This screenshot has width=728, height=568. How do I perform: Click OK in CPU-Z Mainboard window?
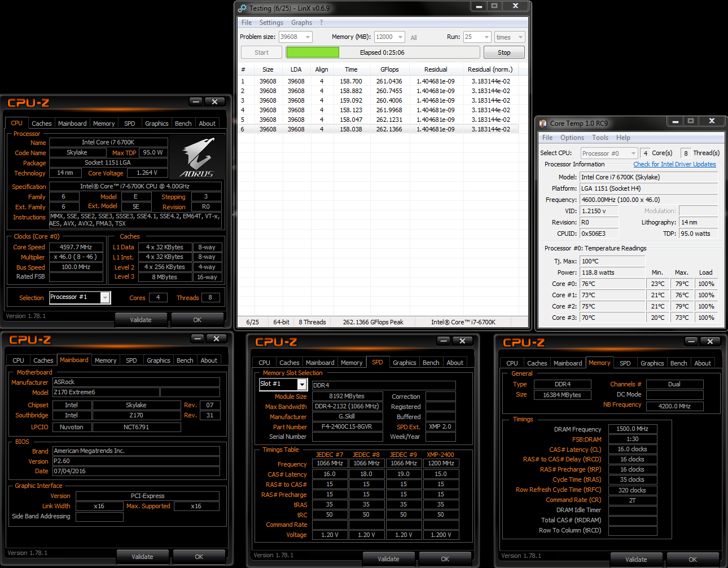point(199,557)
